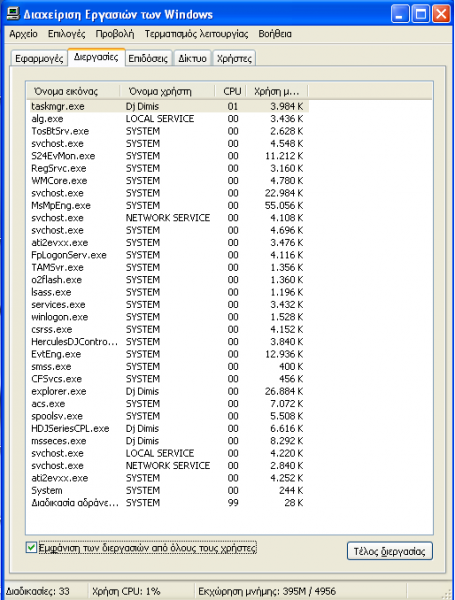This screenshot has height=600, width=455.
Task: Click the Τέλος διεργασίας button
Action: click(390, 551)
